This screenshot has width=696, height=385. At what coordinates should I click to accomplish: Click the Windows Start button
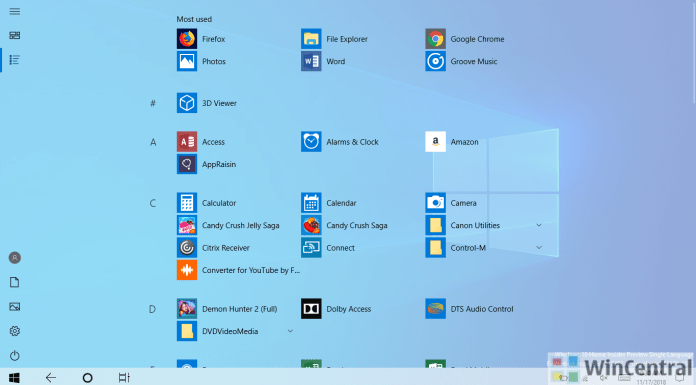coord(14,377)
